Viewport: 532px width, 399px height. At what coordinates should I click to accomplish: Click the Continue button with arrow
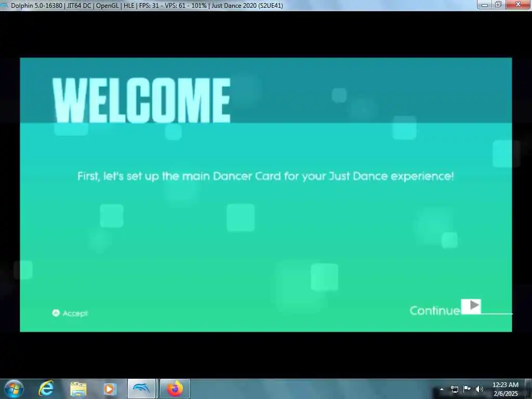point(445,308)
